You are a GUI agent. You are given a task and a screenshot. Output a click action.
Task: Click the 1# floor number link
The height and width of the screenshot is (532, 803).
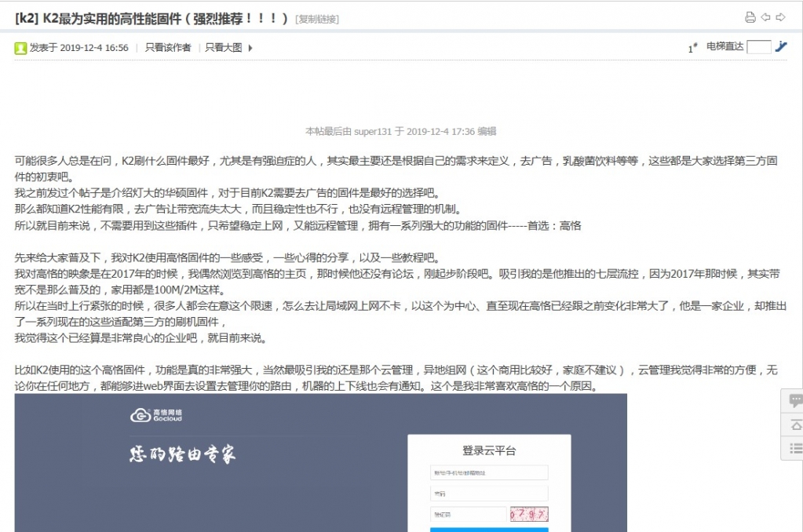(692, 48)
